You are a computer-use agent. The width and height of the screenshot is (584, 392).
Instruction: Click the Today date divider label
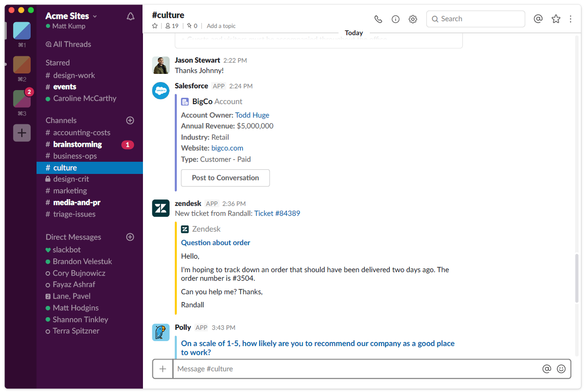pyautogui.click(x=354, y=33)
